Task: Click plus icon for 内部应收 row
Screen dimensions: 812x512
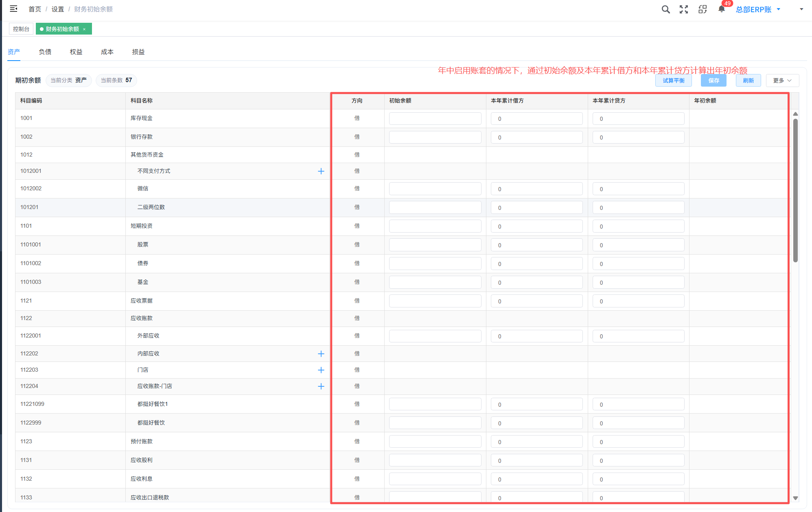Action: (321, 354)
